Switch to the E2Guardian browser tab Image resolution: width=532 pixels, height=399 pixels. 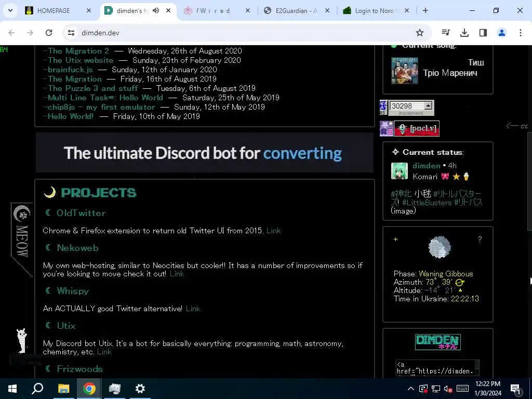point(296,10)
